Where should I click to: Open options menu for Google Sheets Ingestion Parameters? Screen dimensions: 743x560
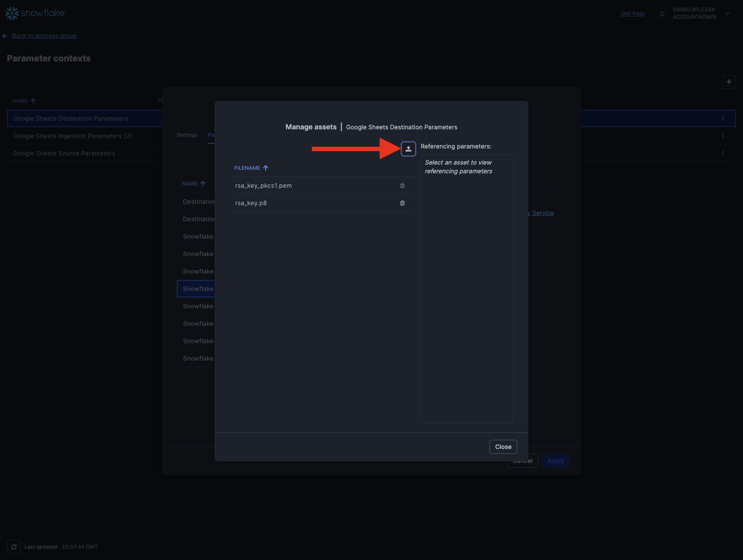pyautogui.click(x=723, y=136)
